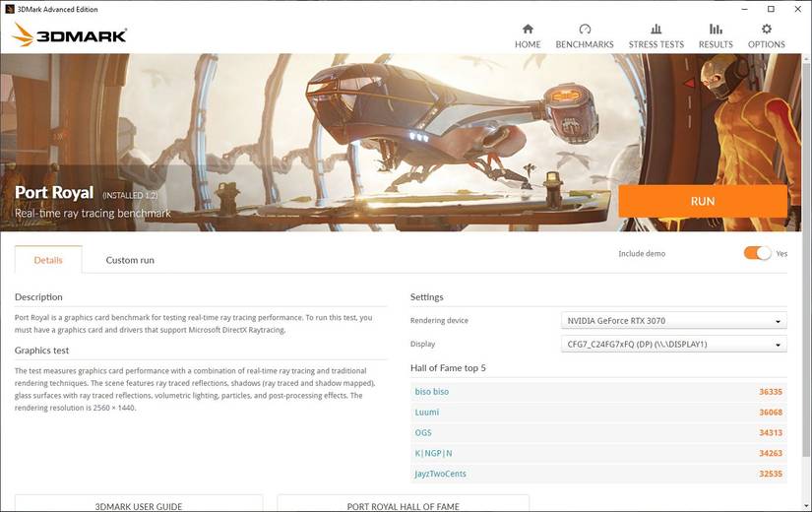Click the scrollbar down arrow
This screenshot has width=812, height=512.
click(x=806, y=506)
